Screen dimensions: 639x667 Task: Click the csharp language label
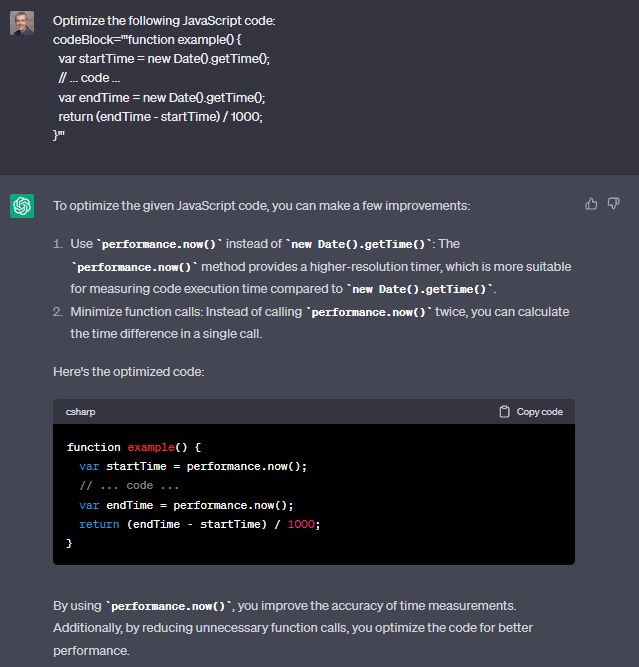(80, 412)
